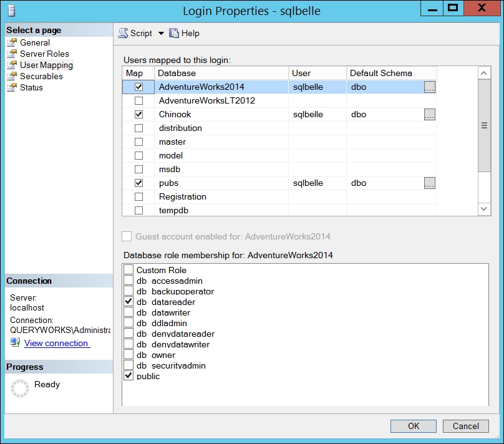504x444 pixels.
Task: Open the schema browse button for AdventureWorks2014
Action: [x=430, y=87]
